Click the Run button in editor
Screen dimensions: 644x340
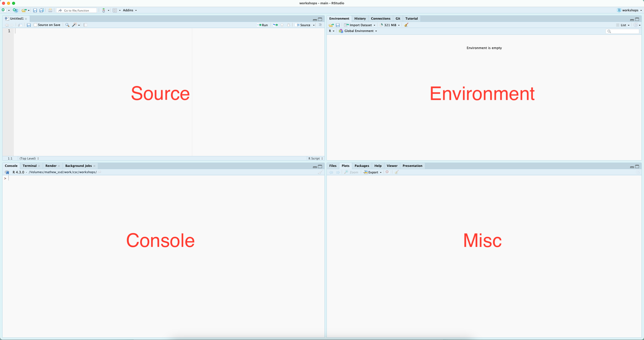tap(262, 25)
